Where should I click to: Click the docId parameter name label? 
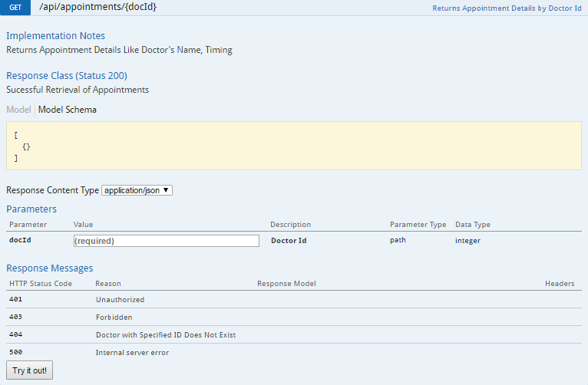(20, 240)
